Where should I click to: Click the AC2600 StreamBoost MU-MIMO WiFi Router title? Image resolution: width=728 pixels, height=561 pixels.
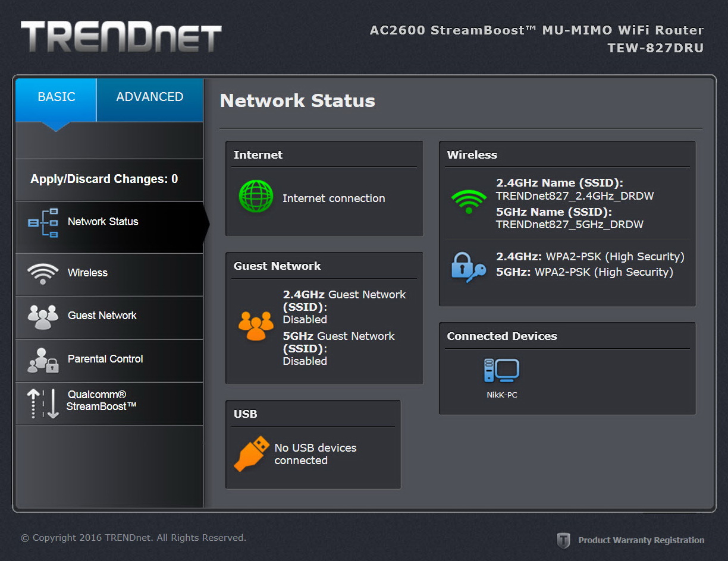536,30
